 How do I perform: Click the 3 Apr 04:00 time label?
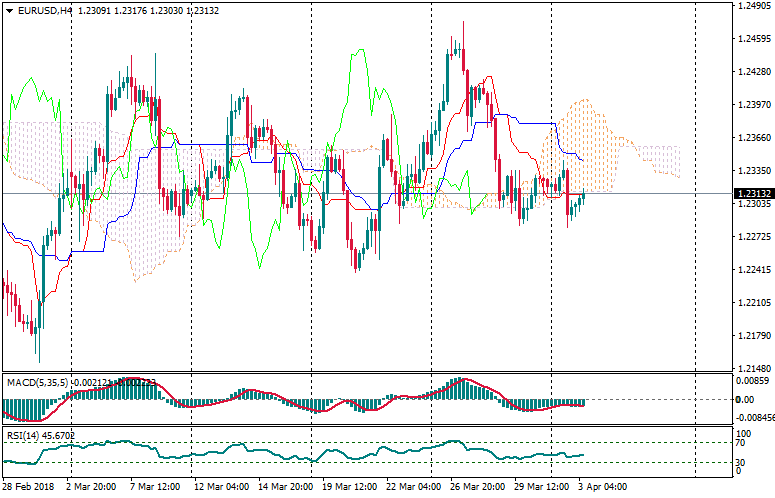(x=601, y=487)
